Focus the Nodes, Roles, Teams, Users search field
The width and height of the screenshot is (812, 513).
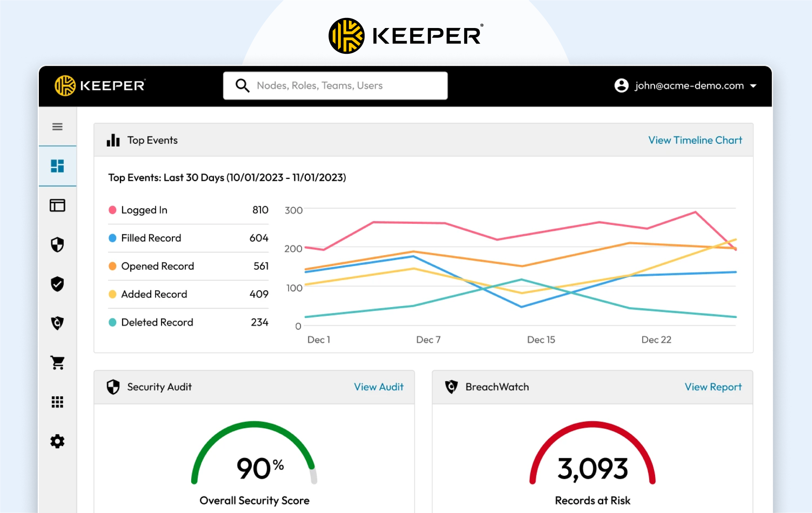(x=335, y=86)
